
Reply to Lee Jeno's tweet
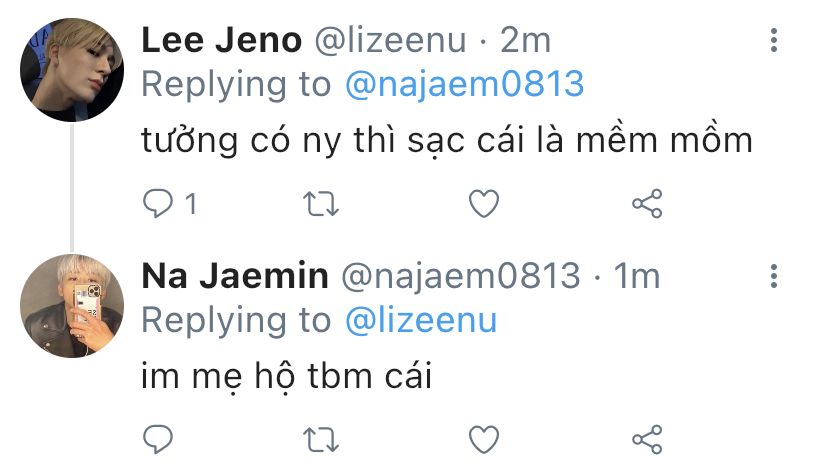[158, 203]
